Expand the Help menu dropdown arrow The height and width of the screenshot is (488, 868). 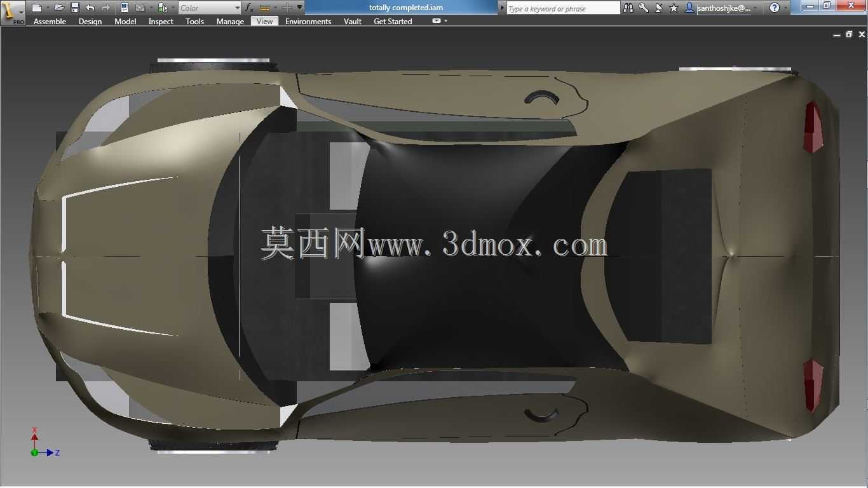tap(786, 8)
